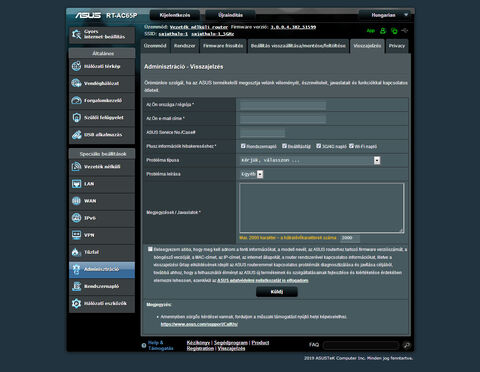This screenshot has height=372, width=480.
Task: Check the privacy consent agreement checkbox
Action: (150, 249)
